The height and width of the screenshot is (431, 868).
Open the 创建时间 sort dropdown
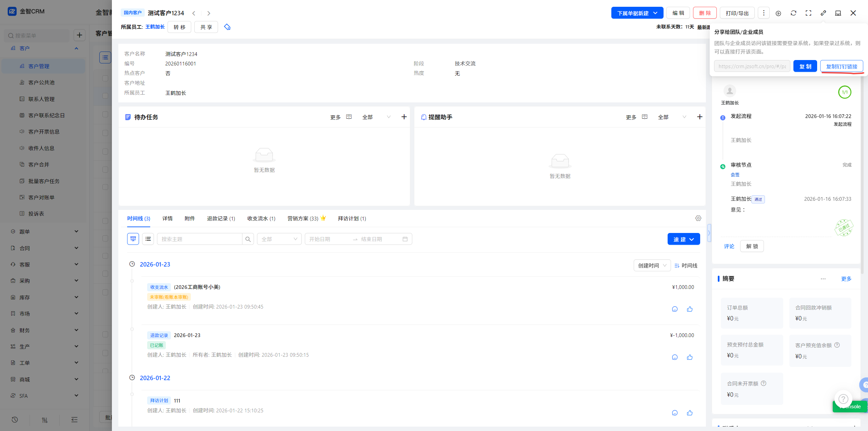pos(652,266)
